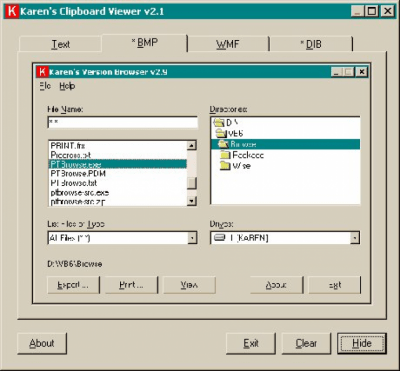Click the red K icon of Clipboard Viewer
The height and width of the screenshot is (371, 400).
pos(12,11)
